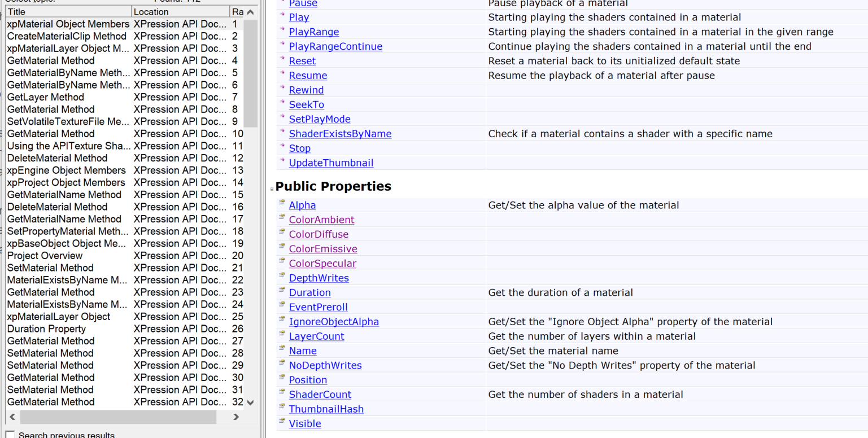The height and width of the screenshot is (438, 868).
Task: Click the property icon beside Duration
Action: coord(282,290)
